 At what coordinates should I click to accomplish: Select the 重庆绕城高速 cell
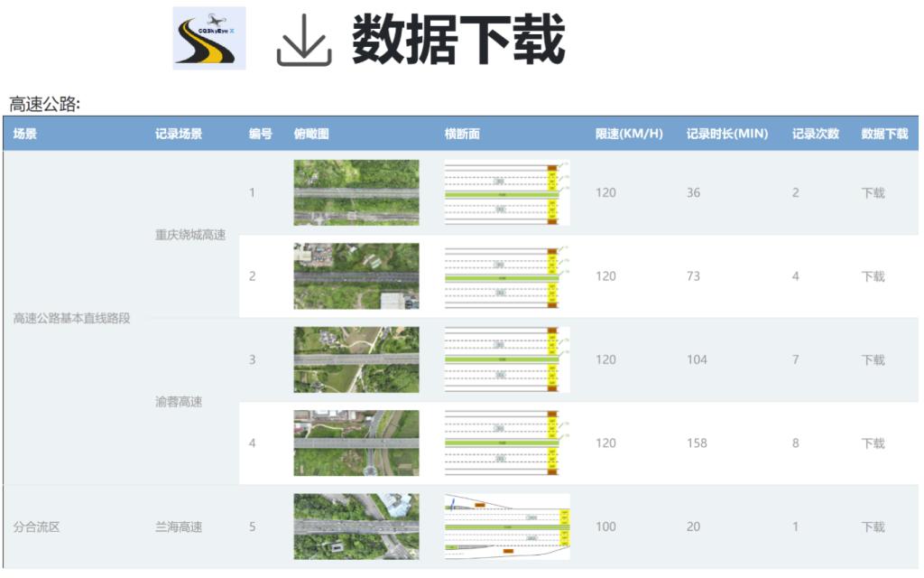tap(190, 235)
